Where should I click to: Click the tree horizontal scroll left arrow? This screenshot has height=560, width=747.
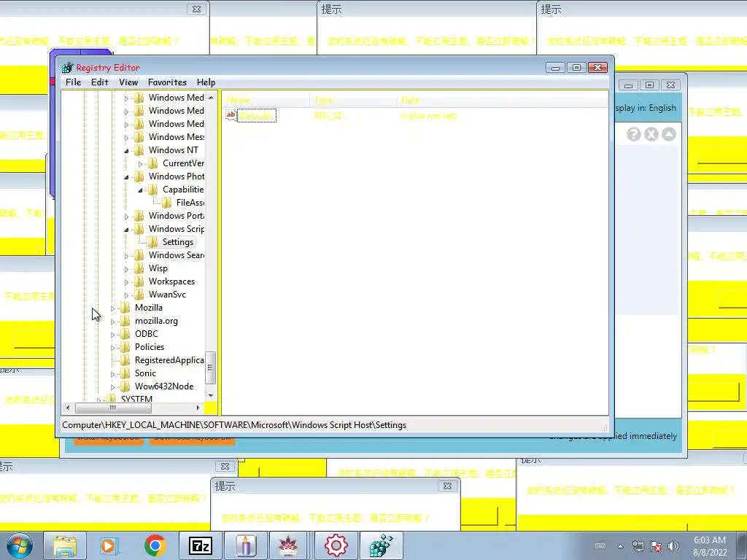[68, 408]
